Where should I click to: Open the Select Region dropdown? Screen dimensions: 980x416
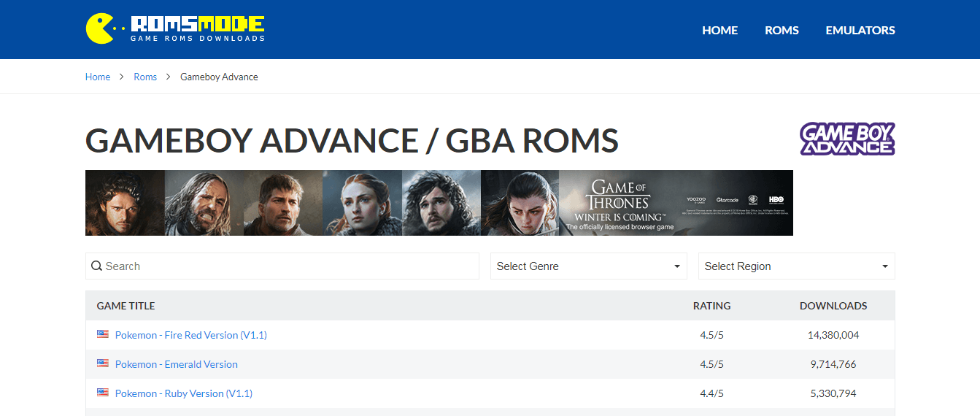click(x=797, y=266)
